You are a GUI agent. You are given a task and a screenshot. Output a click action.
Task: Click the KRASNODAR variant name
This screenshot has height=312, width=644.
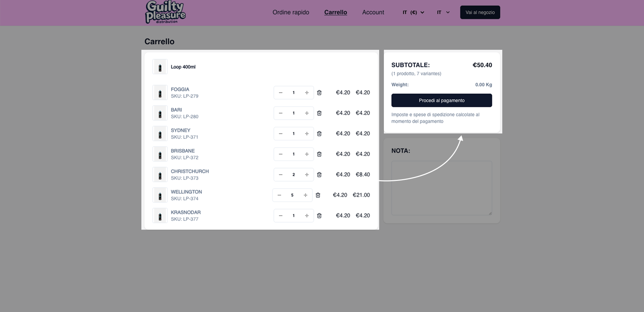186,212
